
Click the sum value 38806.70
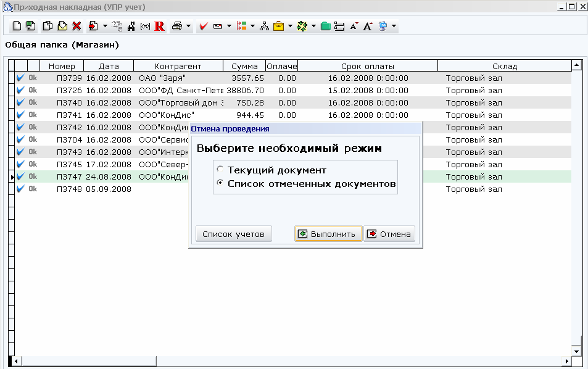tap(245, 90)
